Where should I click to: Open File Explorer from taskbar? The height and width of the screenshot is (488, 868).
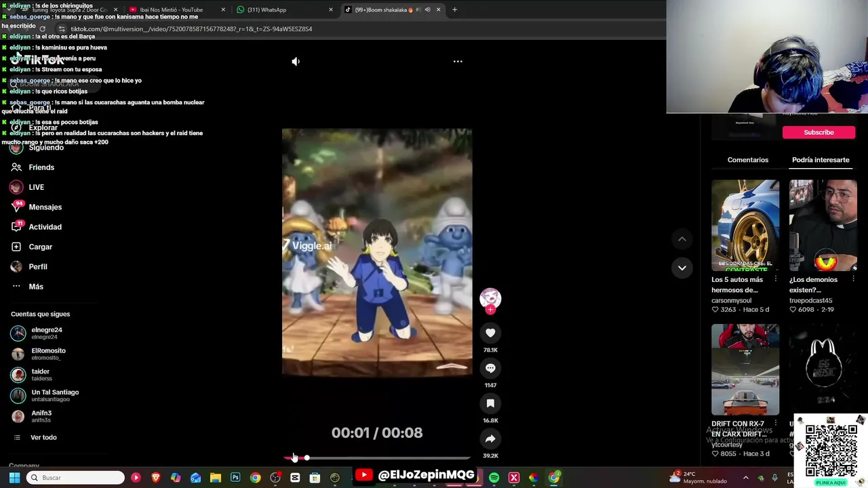tap(216, 478)
